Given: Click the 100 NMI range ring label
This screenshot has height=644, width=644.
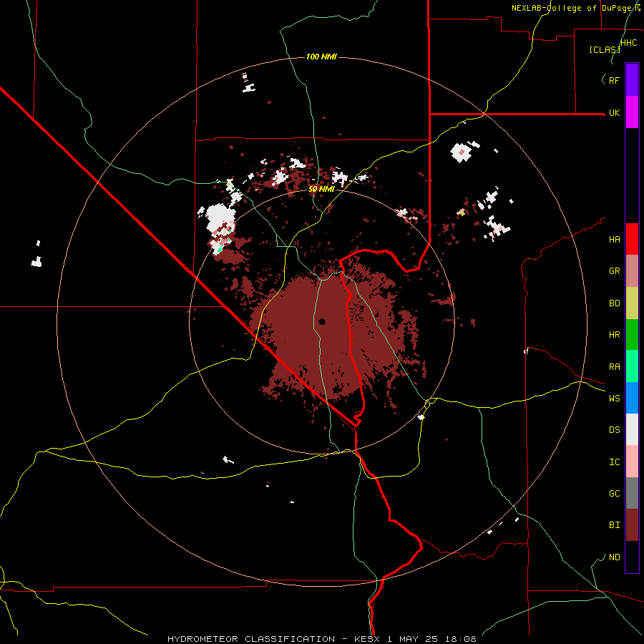Looking at the screenshot, I should click(x=321, y=57).
